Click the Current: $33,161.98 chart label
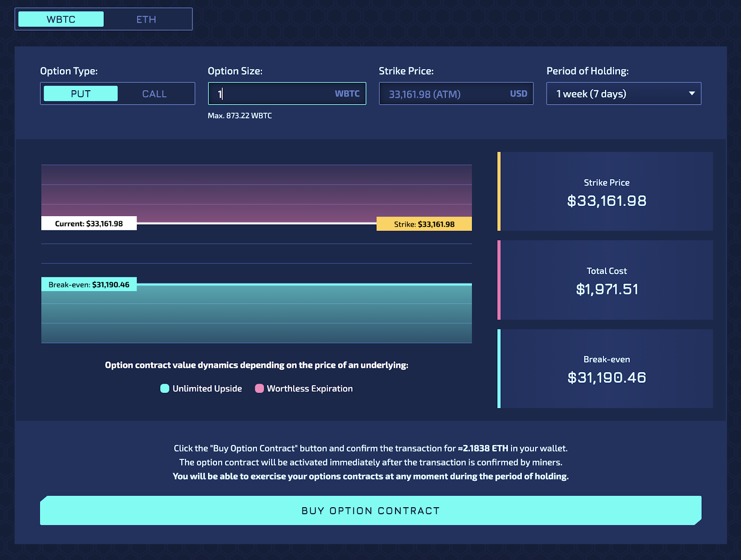Image resolution: width=741 pixels, height=560 pixels. click(x=89, y=223)
